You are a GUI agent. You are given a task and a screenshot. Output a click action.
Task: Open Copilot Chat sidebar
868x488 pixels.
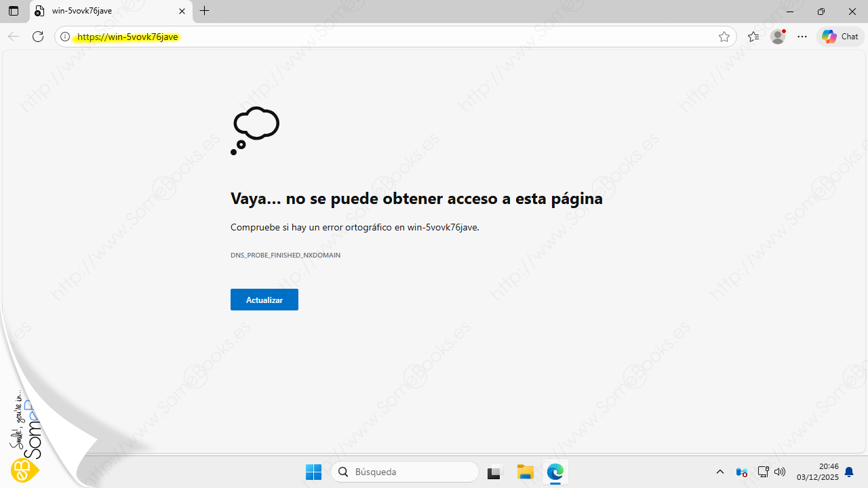[x=840, y=37]
